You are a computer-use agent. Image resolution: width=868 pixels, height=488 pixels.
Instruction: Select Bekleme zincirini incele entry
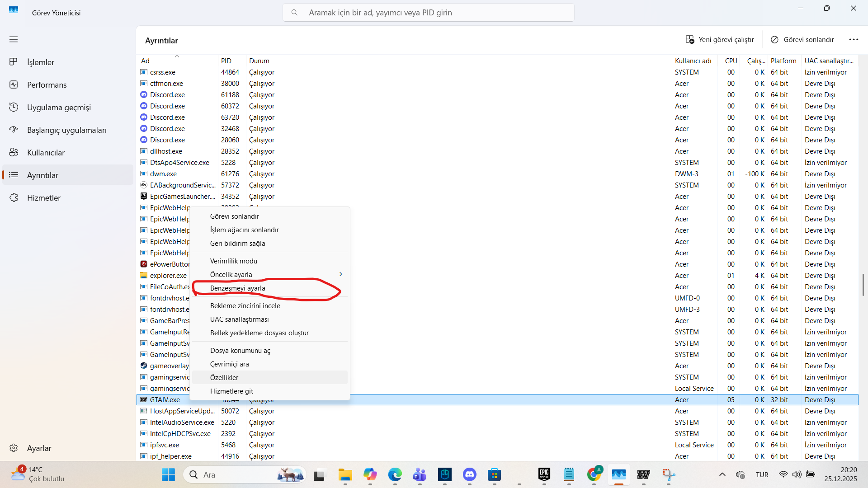pyautogui.click(x=270, y=306)
